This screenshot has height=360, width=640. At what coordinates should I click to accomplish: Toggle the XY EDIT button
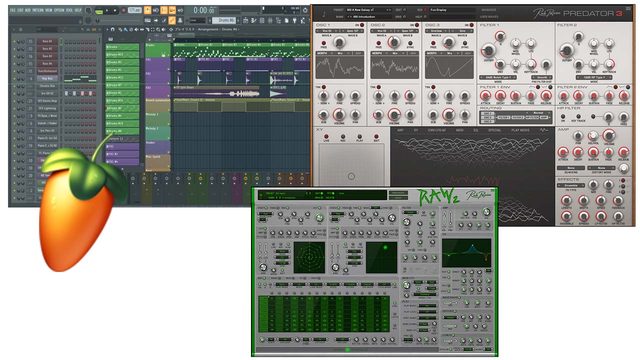click(376, 138)
